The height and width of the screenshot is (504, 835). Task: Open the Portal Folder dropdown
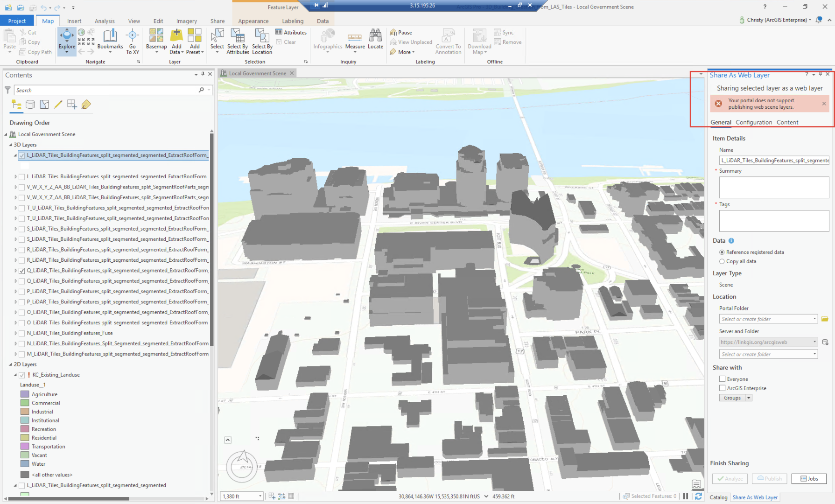pyautogui.click(x=814, y=319)
